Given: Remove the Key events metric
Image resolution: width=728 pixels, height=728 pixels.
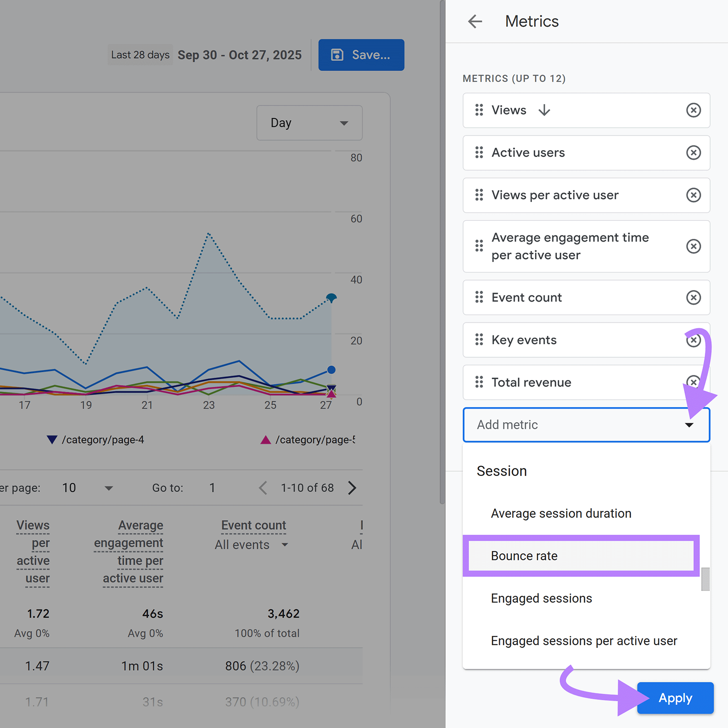Looking at the screenshot, I should pyautogui.click(x=693, y=340).
